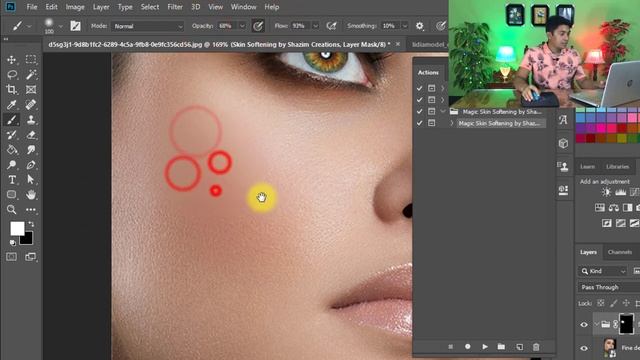Open the 3D panel cube icon
The image size is (640, 360).
pos(563,143)
